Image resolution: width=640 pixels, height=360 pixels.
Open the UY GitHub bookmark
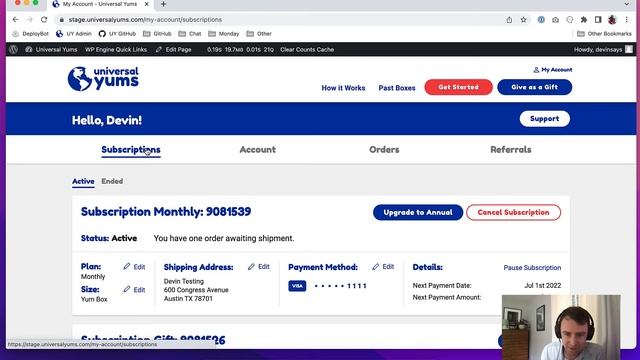[117, 34]
